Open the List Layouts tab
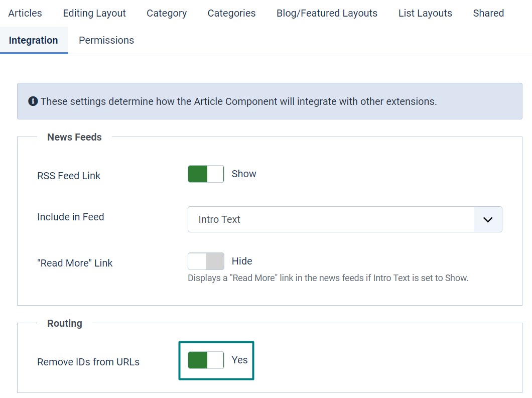 click(x=425, y=13)
